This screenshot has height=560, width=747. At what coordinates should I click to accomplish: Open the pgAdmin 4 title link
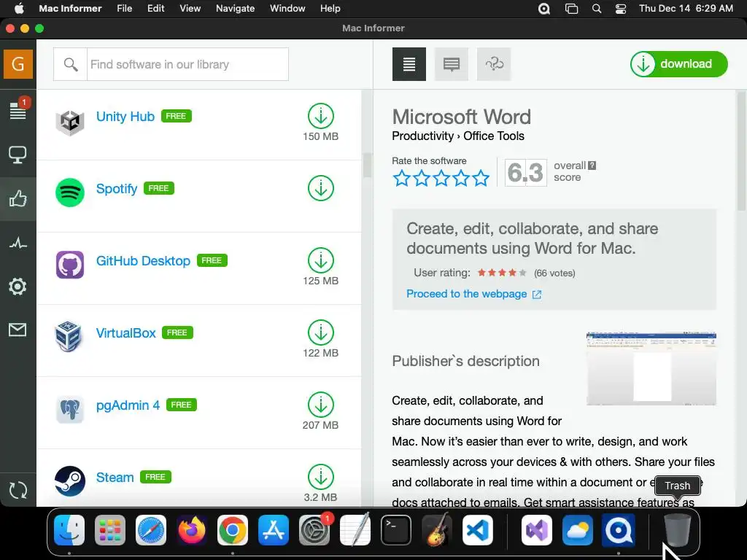(128, 405)
